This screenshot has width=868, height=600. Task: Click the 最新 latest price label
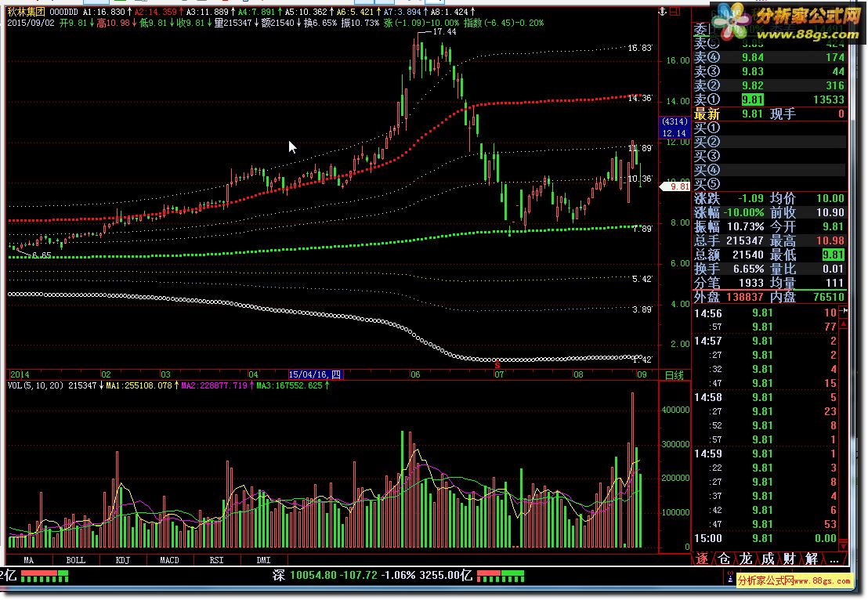pos(707,114)
